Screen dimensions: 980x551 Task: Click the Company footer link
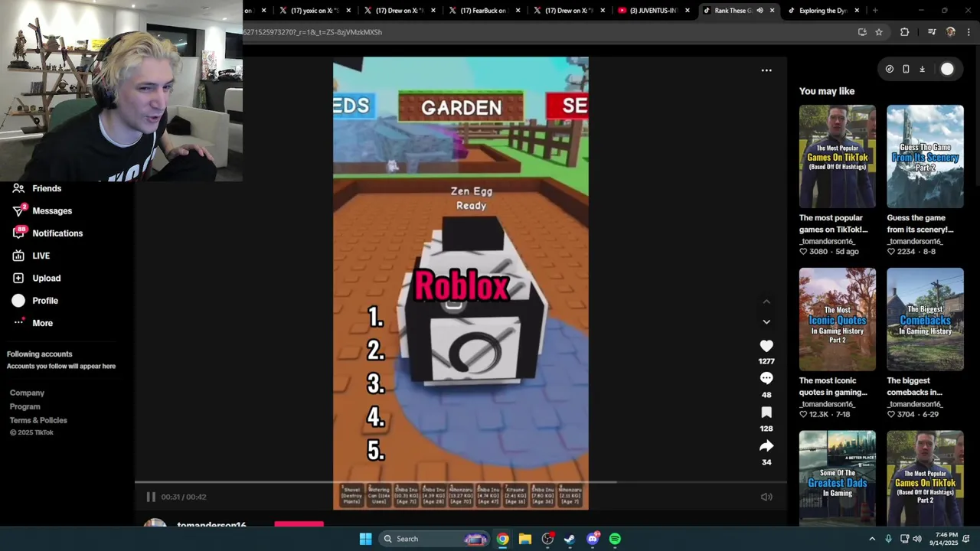point(27,393)
